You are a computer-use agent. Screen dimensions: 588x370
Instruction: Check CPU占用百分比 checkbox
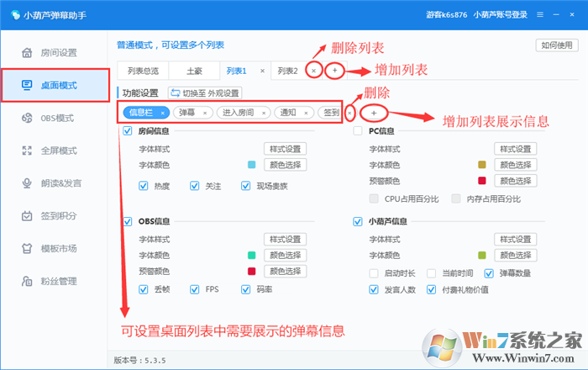coord(374,199)
